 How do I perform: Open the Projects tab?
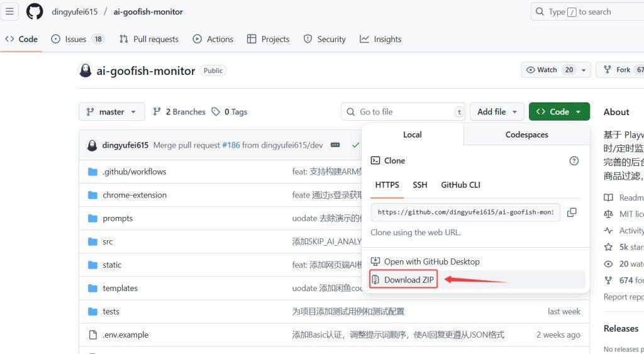[268, 39]
